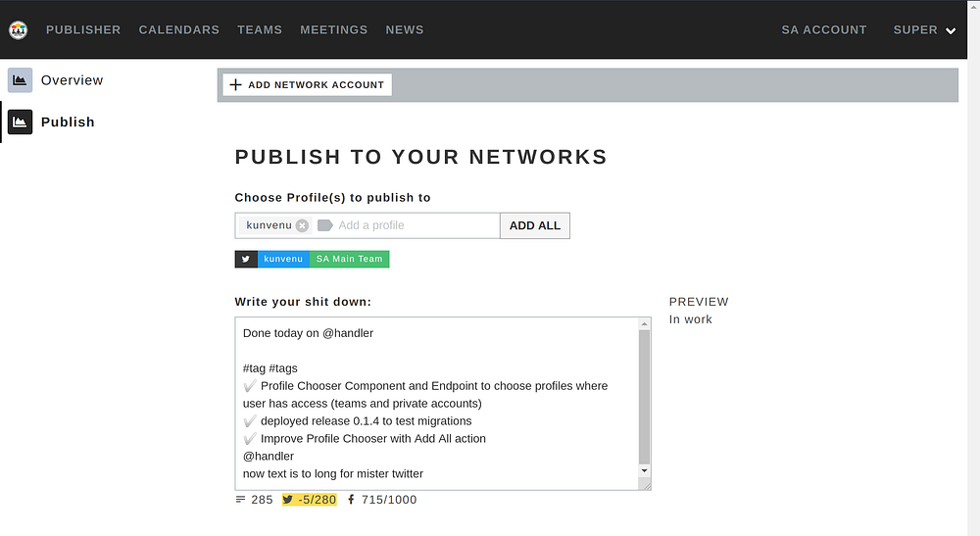Click ADD NETWORK ACCOUNT button
980x536 pixels.
[x=307, y=85]
